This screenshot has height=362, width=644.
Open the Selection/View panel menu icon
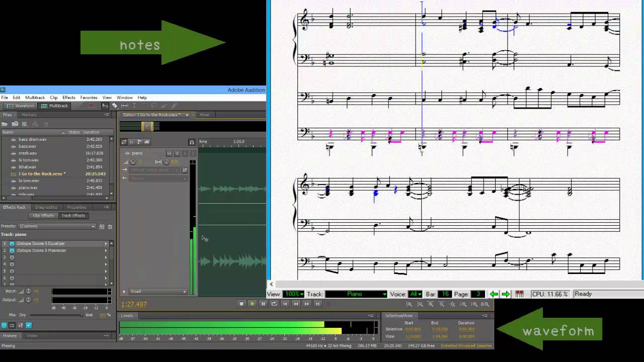485,316
